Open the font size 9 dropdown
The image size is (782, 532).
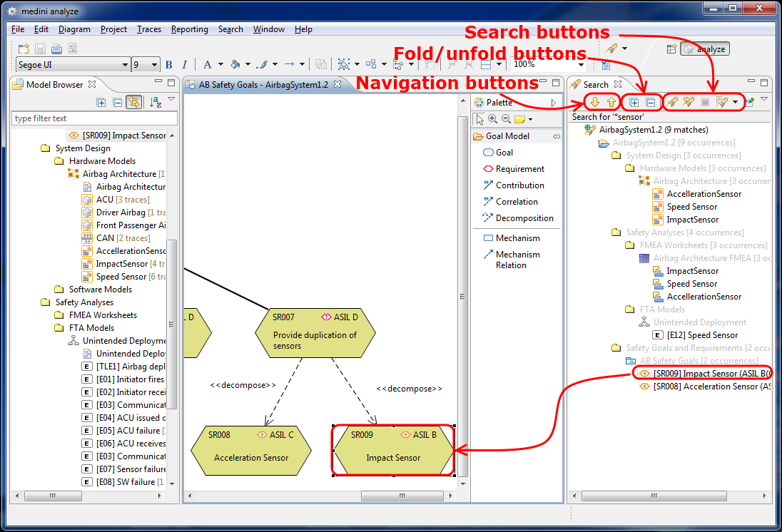tap(155, 65)
